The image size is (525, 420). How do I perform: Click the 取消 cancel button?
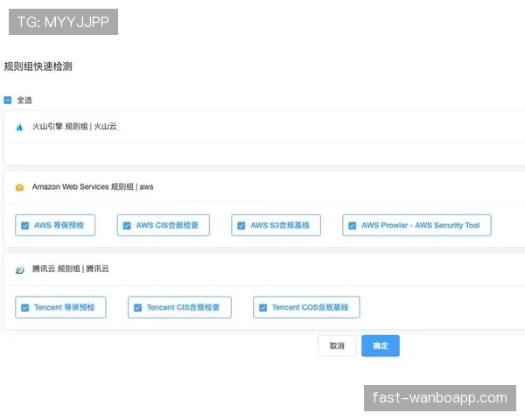click(x=337, y=346)
